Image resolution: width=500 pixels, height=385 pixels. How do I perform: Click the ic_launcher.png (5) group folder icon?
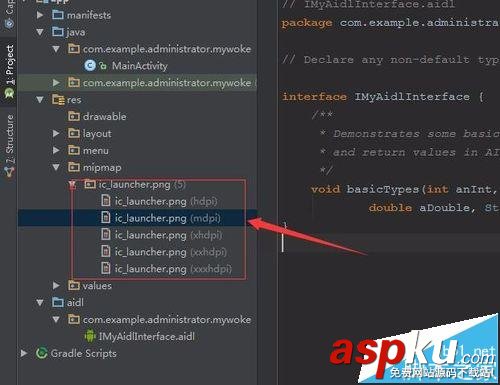(90, 184)
